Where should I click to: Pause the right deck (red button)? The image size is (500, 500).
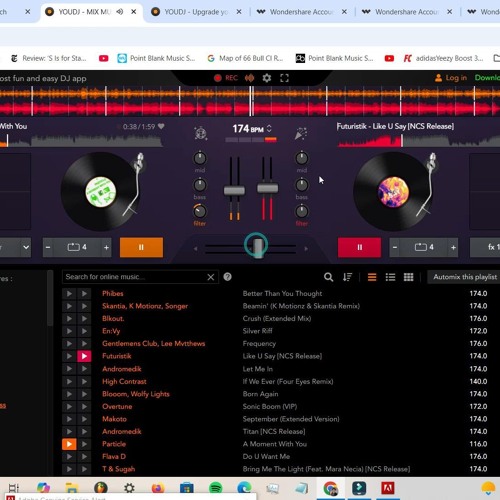tap(359, 247)
